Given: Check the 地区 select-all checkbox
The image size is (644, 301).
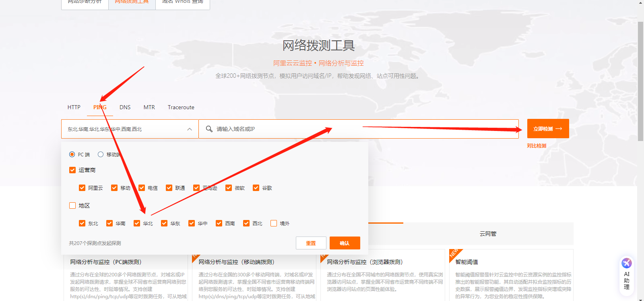Looking at the screenshot, I should tap(72, 206).
